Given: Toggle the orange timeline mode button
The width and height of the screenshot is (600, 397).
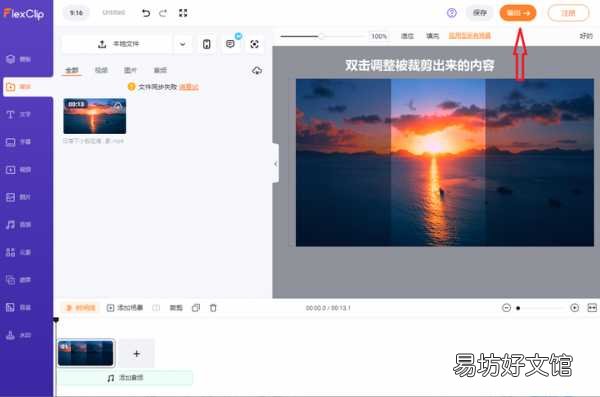Looking at the screenshot, I should pyautogui.click(x=81, y=308).
